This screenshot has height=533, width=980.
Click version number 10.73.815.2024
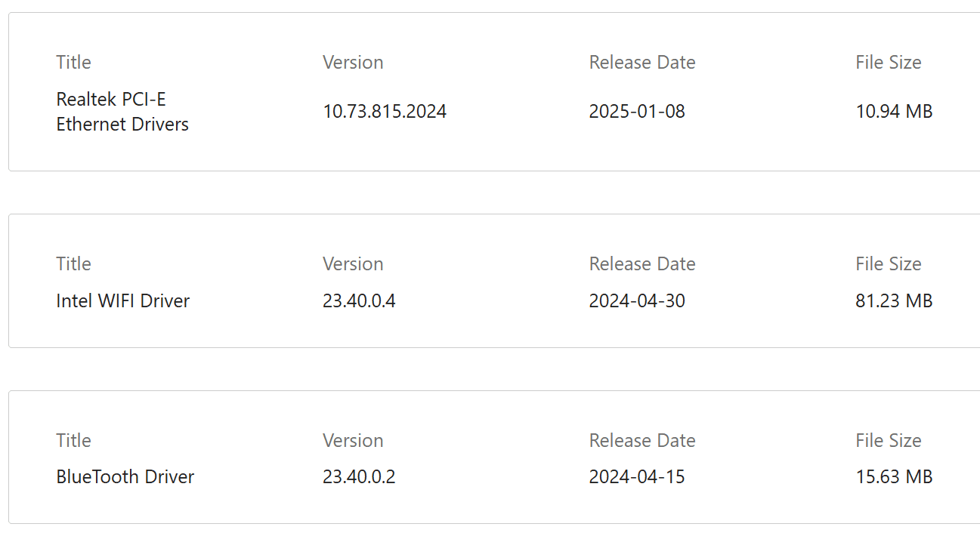point(385,112)
